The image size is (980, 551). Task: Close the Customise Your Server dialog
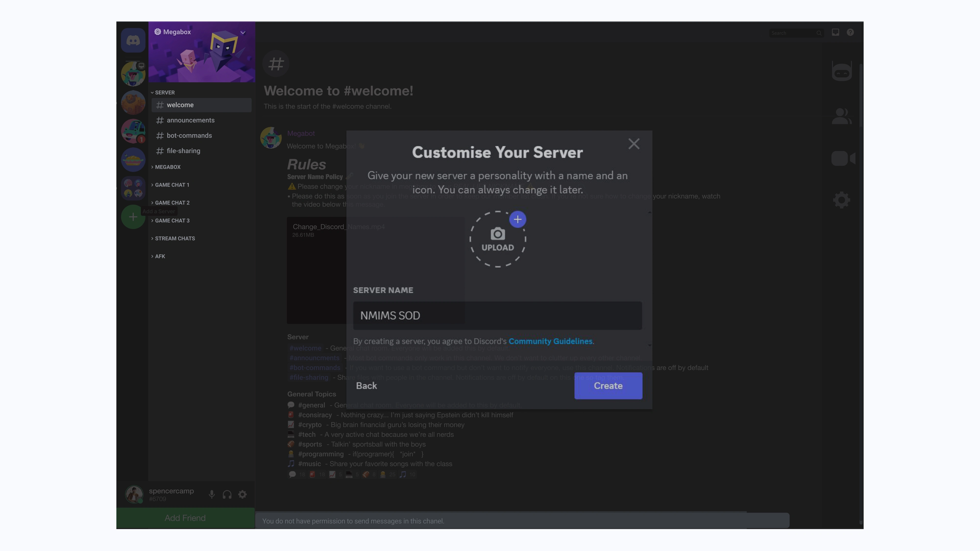point(633,144)
